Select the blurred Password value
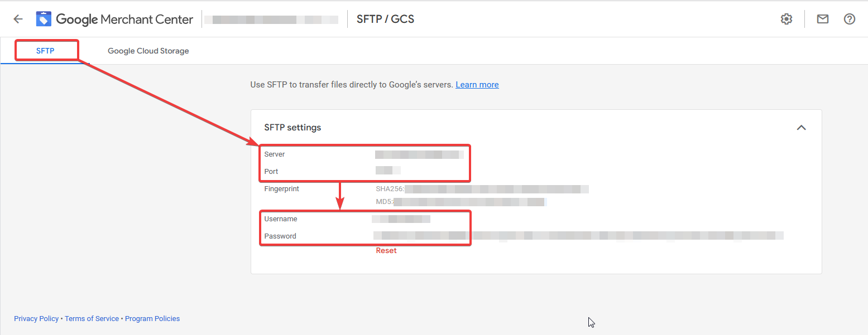 click(x=578, y=236)
